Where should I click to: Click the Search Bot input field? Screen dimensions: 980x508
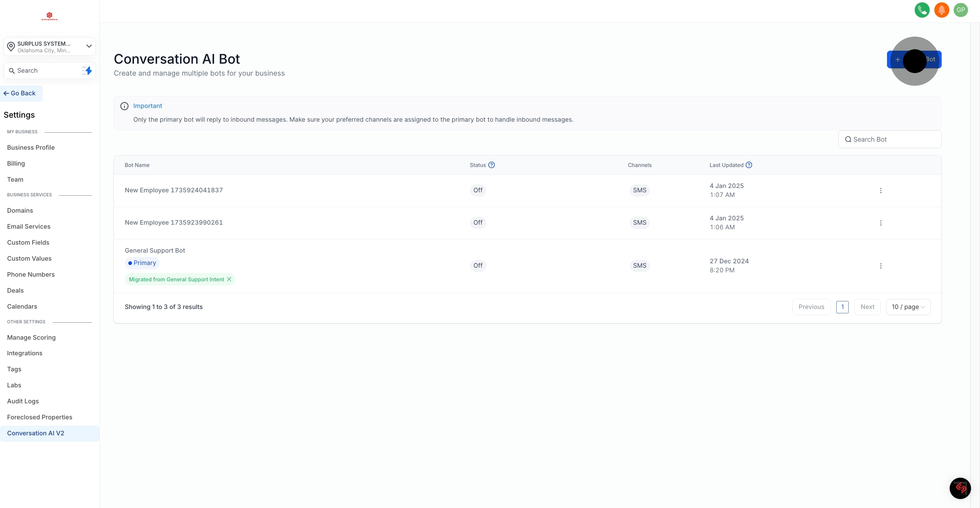click(x=890, y=139)
